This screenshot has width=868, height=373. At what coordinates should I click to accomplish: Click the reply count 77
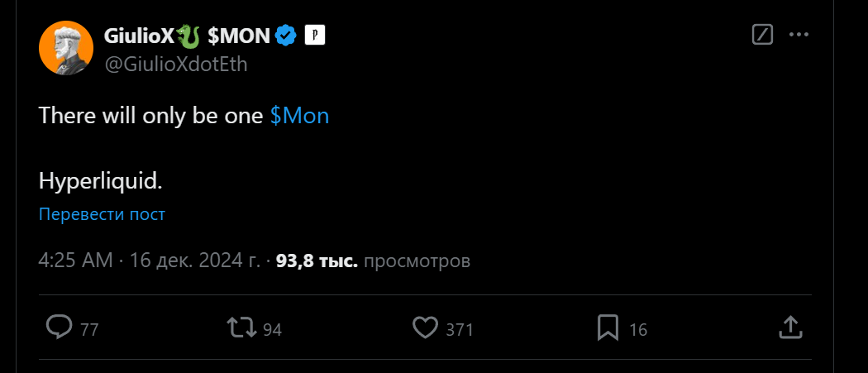tap(89, 330)
